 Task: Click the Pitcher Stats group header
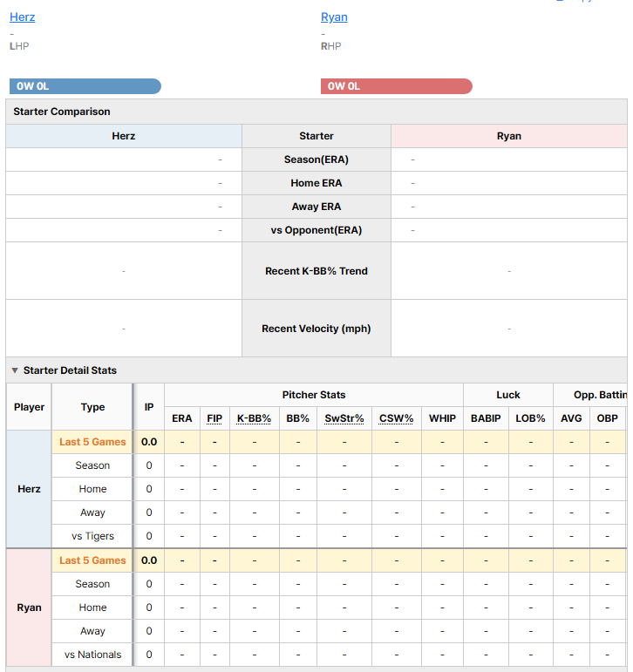314,395
